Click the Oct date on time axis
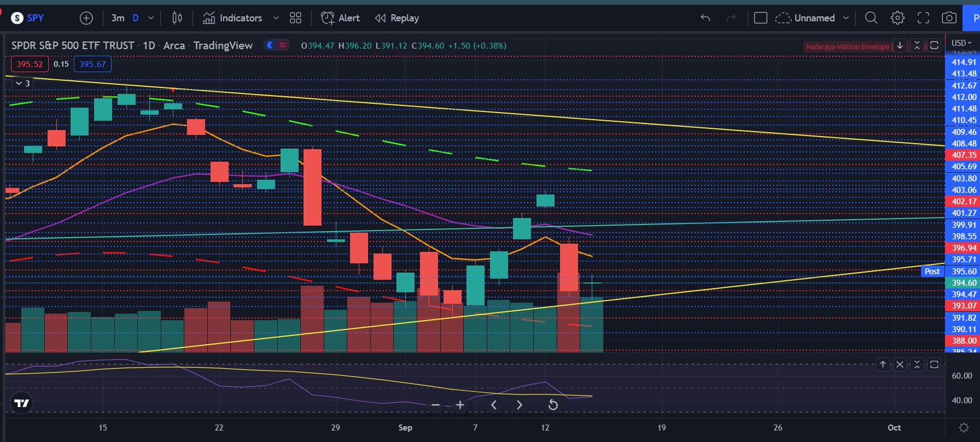The height and width of the screenshot is (442, 980). [894, 428]
